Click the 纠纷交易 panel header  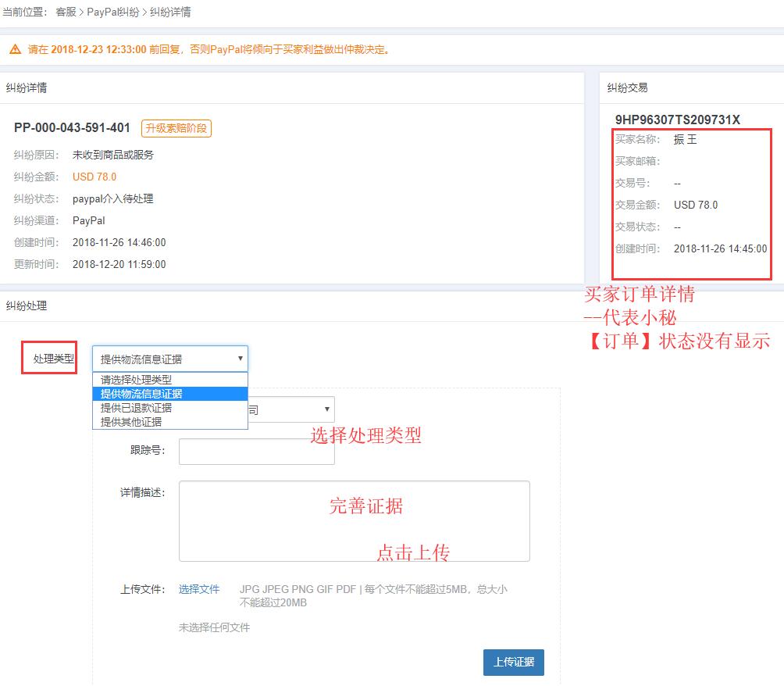628,88
